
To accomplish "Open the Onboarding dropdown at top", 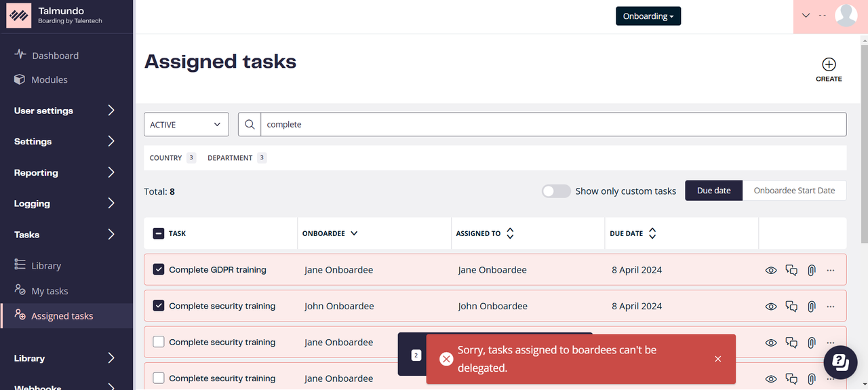I will [x=648, y=16].
